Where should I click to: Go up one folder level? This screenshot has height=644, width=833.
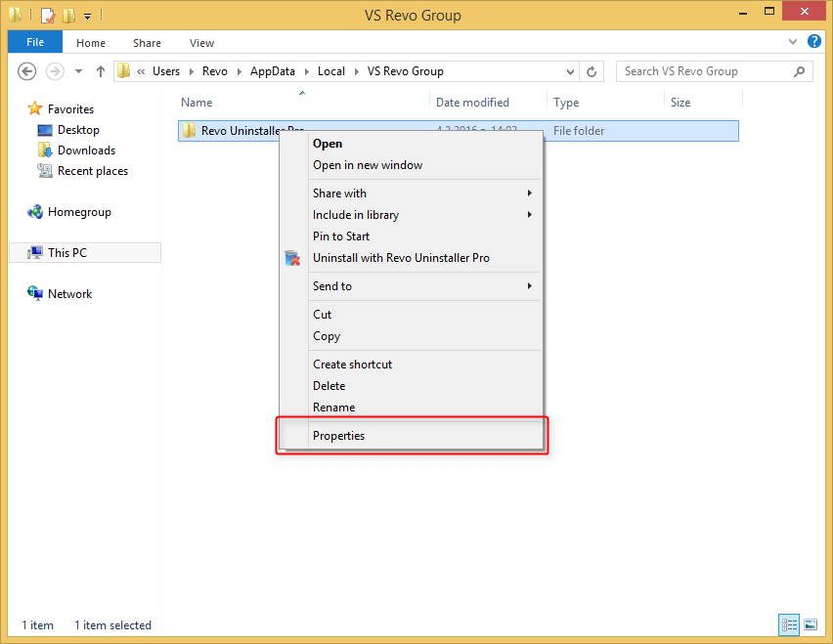point(101,71)
